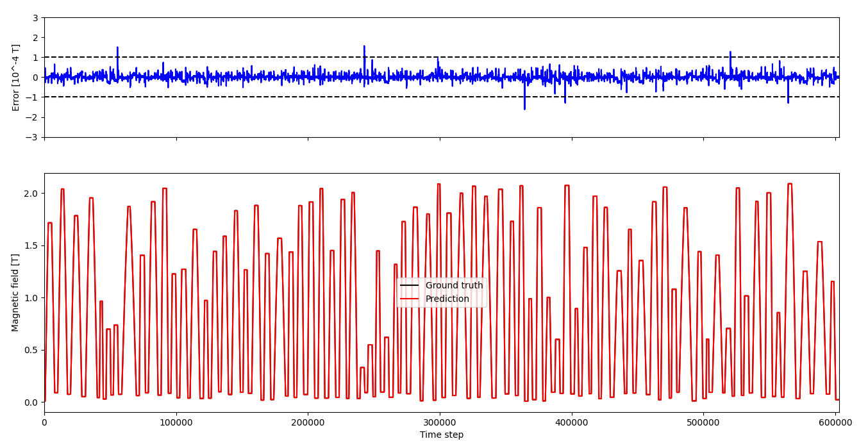The height and width of the screenshot is (448, 868).
Task: Click the −3 tick on error axis
Action: click(33, 137)
